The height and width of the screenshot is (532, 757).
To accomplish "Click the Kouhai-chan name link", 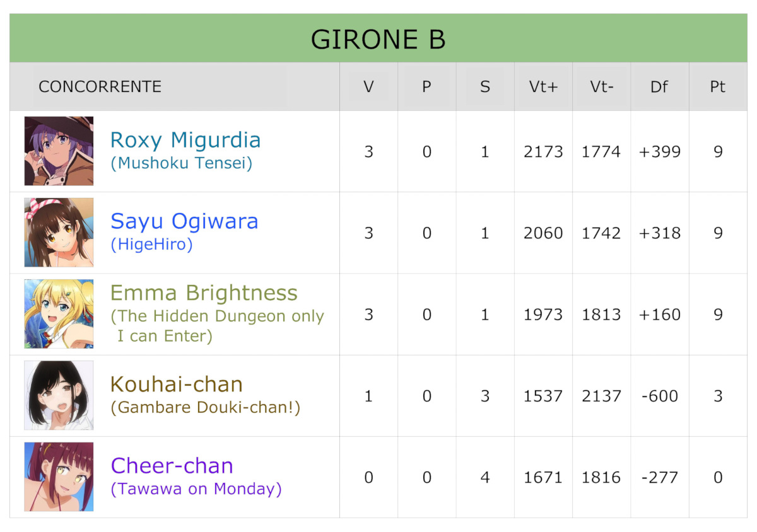I will point(176,384).
